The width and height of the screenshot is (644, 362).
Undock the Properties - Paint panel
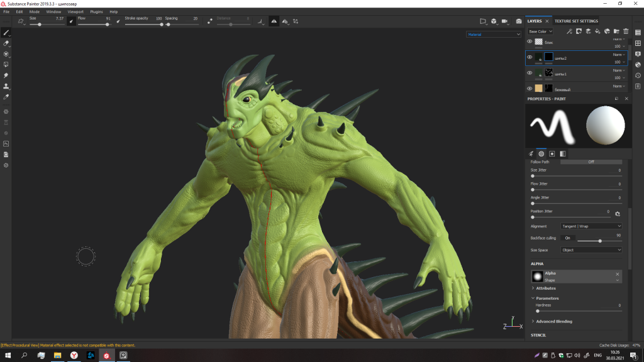[x=616, y=99]
